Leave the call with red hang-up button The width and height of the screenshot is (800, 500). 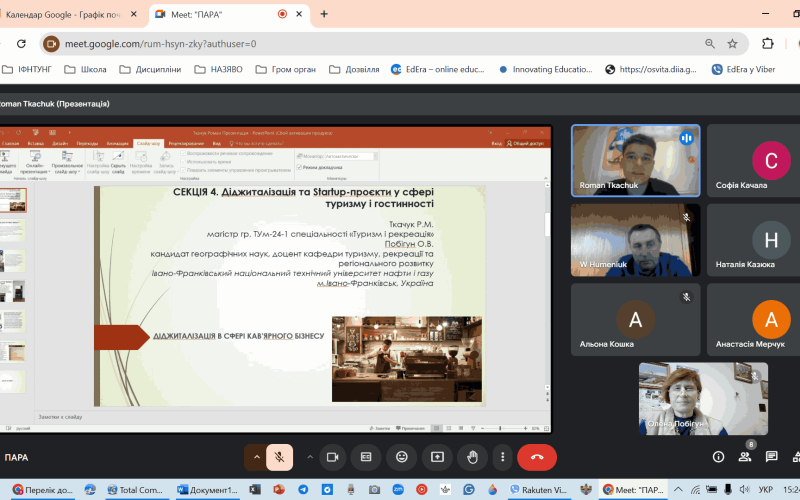(x=537, y=457)
